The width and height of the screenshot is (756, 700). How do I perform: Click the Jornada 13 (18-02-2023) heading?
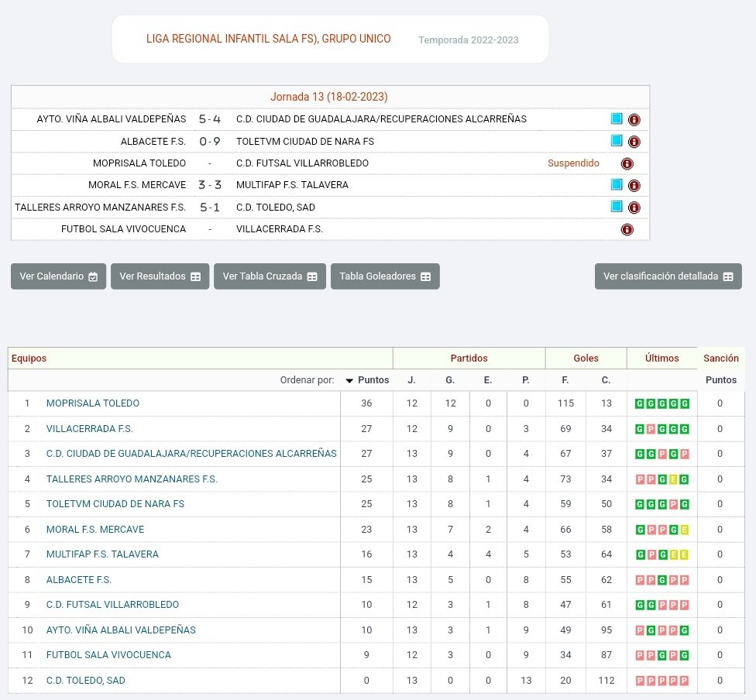329,97
